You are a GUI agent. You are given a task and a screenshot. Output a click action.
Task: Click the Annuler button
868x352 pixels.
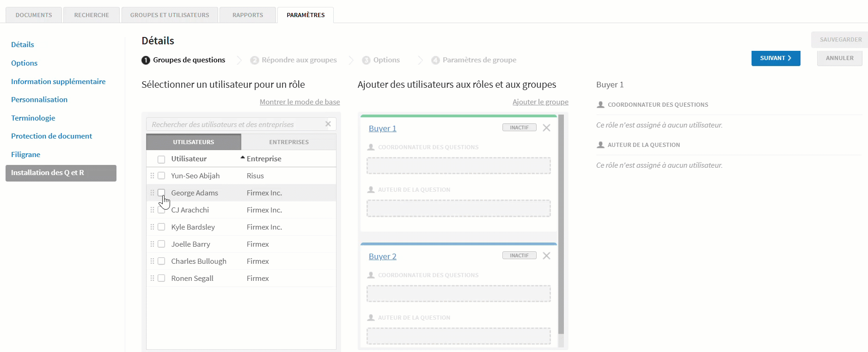(x=839, y=58)
